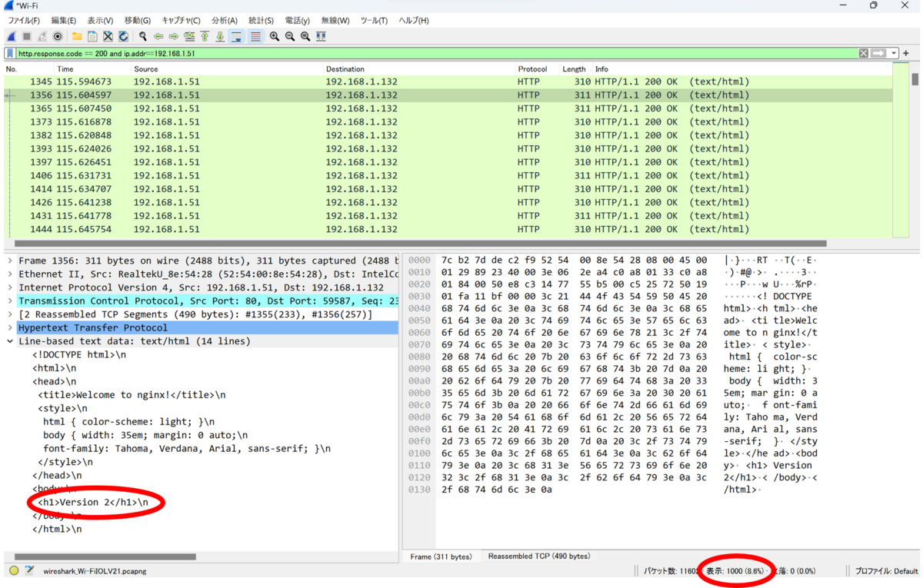Collapse Line-based text data section

9,341
